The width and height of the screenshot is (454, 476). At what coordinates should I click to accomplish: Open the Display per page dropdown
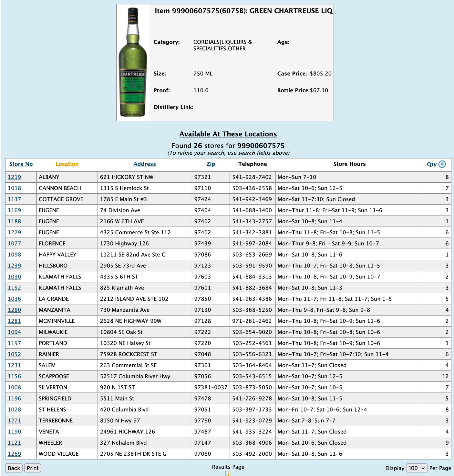pyautogui.click(x=417, y=468)
